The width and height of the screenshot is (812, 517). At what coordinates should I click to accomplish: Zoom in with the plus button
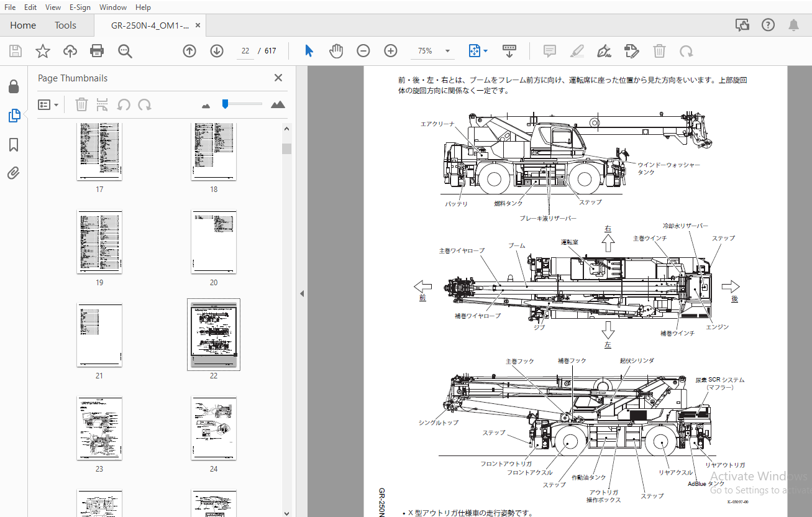(391, 51)
